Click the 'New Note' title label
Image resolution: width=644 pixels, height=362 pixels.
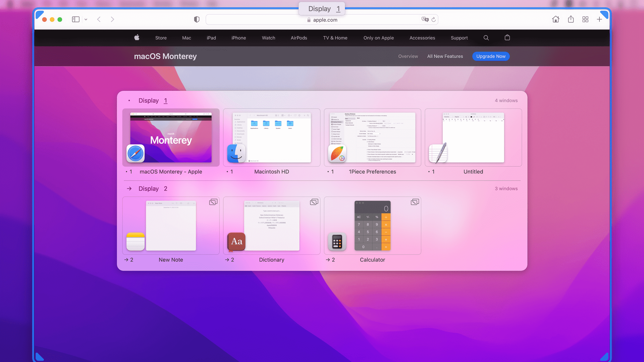pyautogui.click(x=171, y=260)
